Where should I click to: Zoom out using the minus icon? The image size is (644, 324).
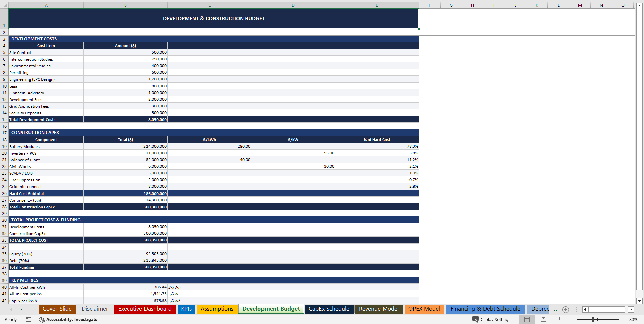coord(573,319)
